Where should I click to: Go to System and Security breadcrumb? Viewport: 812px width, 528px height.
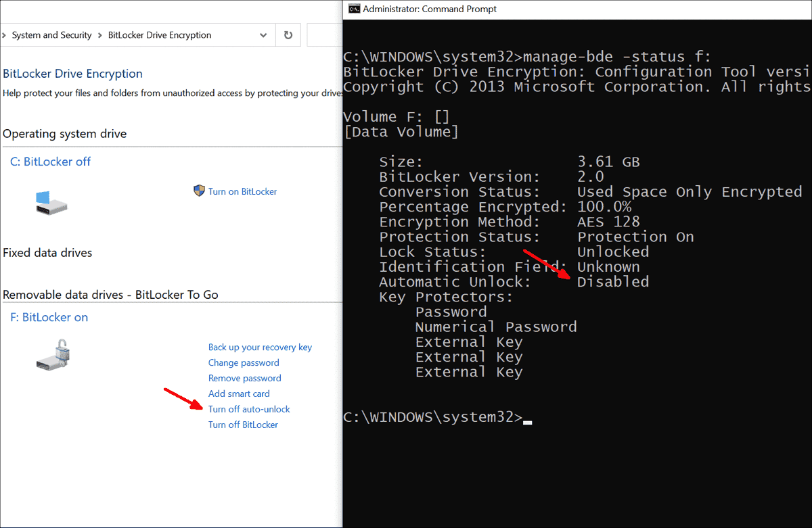(51, 35)
